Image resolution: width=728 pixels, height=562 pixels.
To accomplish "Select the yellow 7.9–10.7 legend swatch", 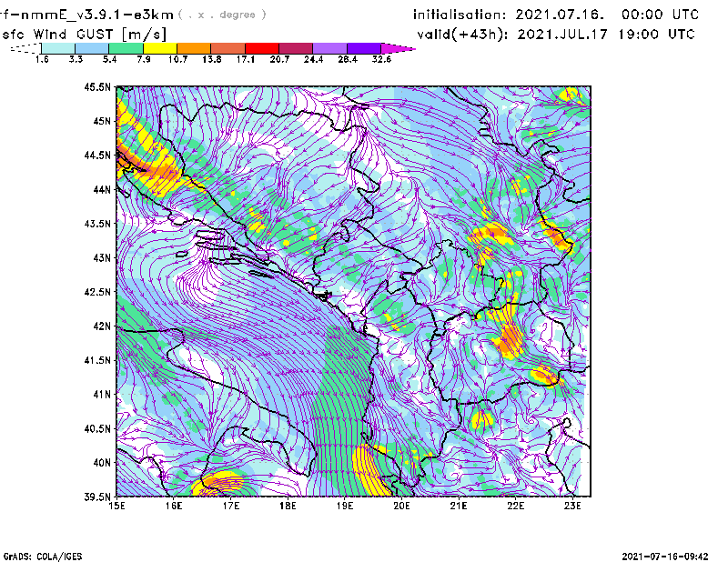I will (160, 48).
